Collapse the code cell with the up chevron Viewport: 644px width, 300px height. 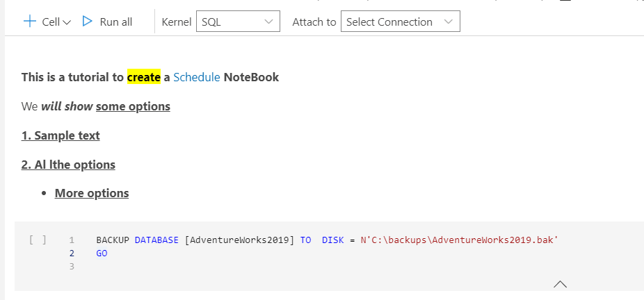(560, 283)
